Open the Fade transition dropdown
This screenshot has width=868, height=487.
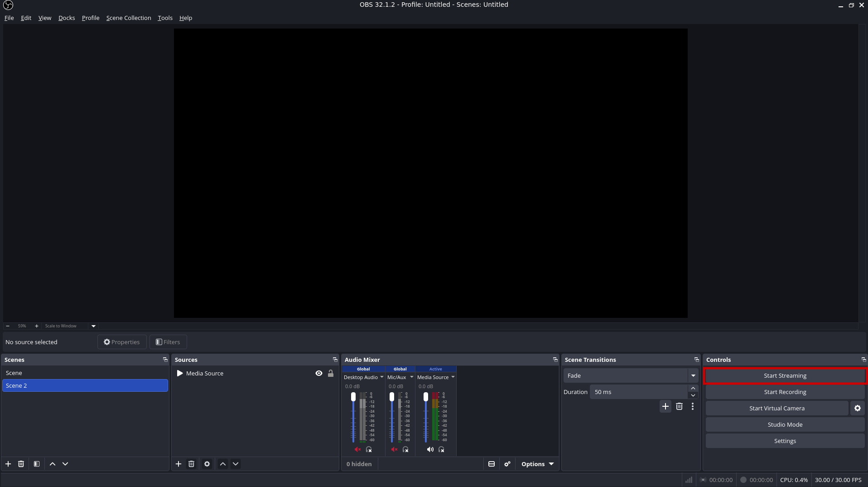pos(630,375)
